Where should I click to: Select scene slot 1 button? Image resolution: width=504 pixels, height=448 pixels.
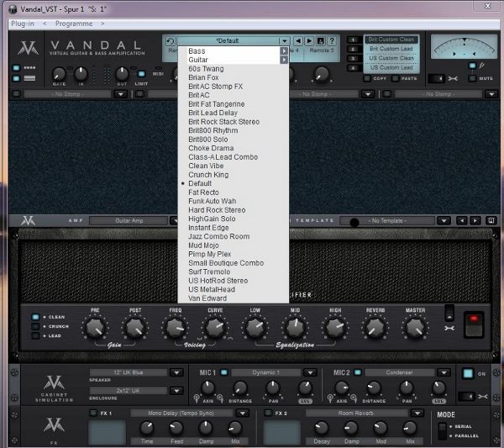[353, 40]
